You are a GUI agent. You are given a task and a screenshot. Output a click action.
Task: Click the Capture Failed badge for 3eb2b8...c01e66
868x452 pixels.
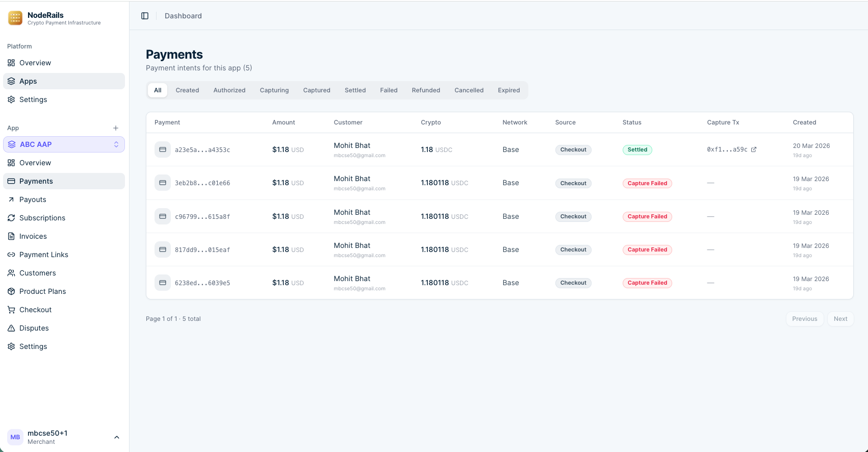click(x=647, y=183)
